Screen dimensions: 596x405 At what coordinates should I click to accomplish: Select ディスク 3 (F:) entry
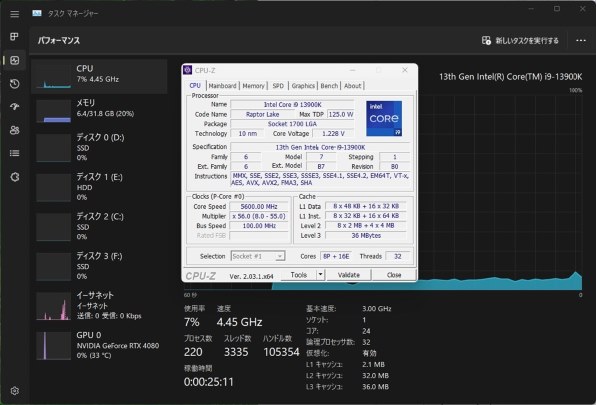click(99, 266)
